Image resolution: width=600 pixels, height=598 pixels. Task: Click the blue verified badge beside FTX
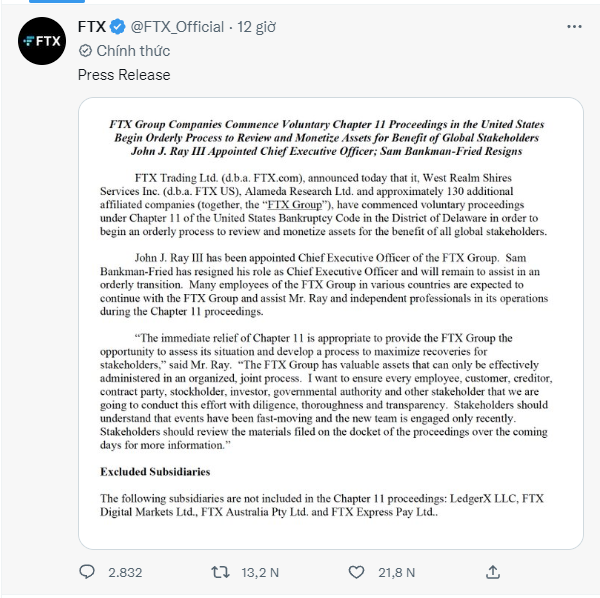[118, 27]
